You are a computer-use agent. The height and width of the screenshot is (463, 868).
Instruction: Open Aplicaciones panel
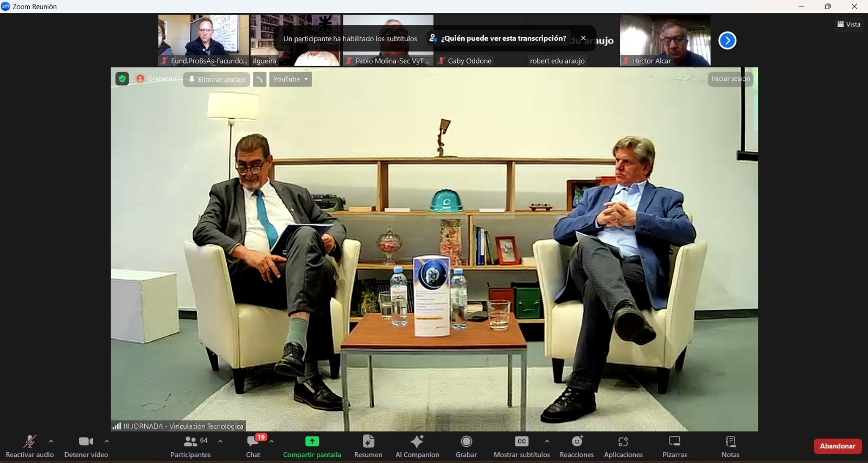pos(623,446)
